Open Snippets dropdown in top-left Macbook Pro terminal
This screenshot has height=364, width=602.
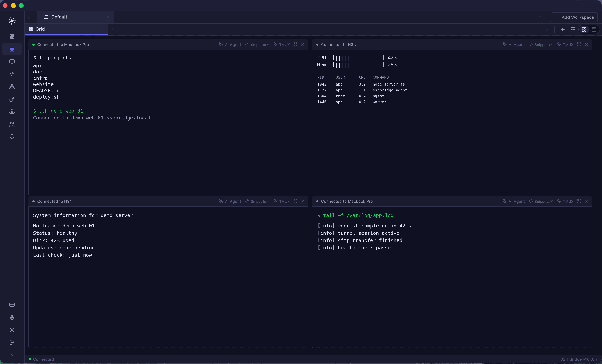[257, 44]
